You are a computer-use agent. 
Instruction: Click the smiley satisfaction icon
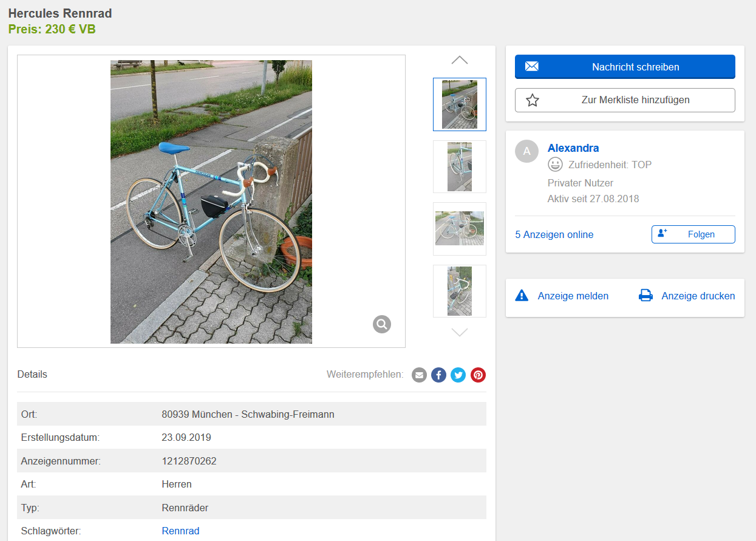(555, 165)
